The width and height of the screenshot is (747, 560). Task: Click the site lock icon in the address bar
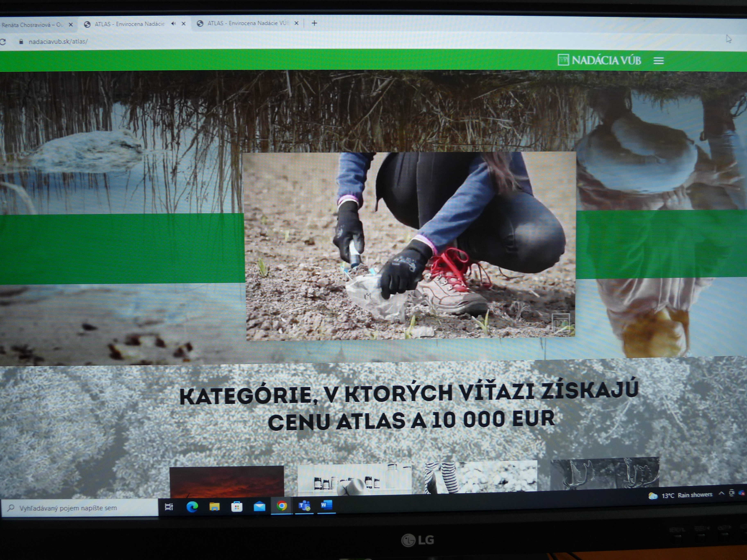coord(21,42)
